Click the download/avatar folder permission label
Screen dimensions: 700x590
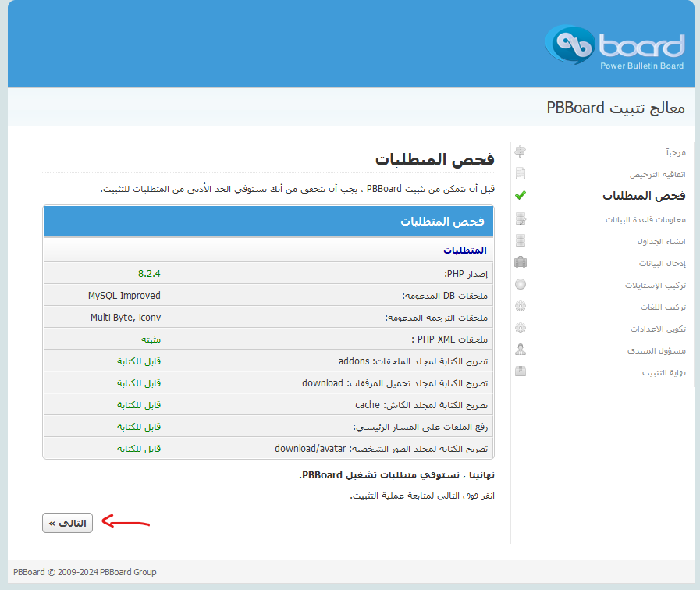pos(382,449)
